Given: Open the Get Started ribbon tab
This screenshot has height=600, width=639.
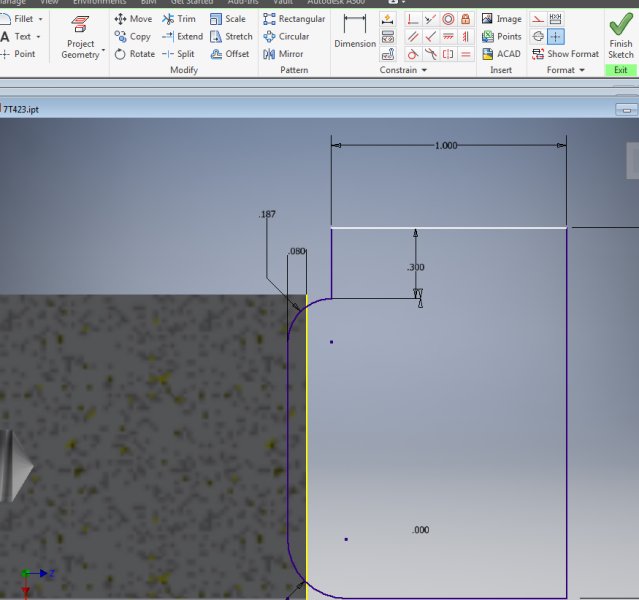Looking at the screenshot, I should click(x=191, y=2).
